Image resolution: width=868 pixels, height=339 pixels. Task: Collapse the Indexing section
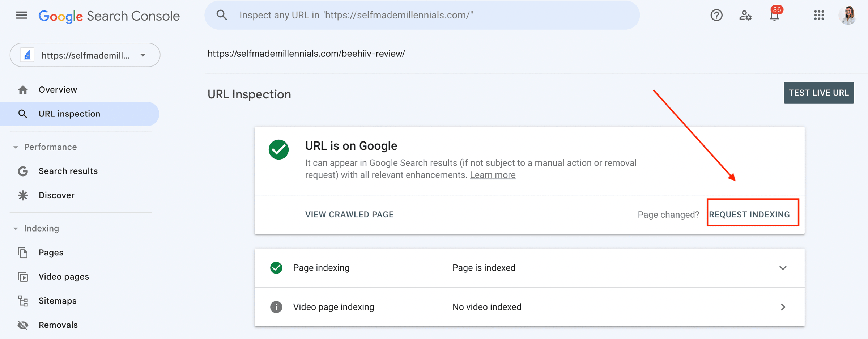(x=16, y=229)
